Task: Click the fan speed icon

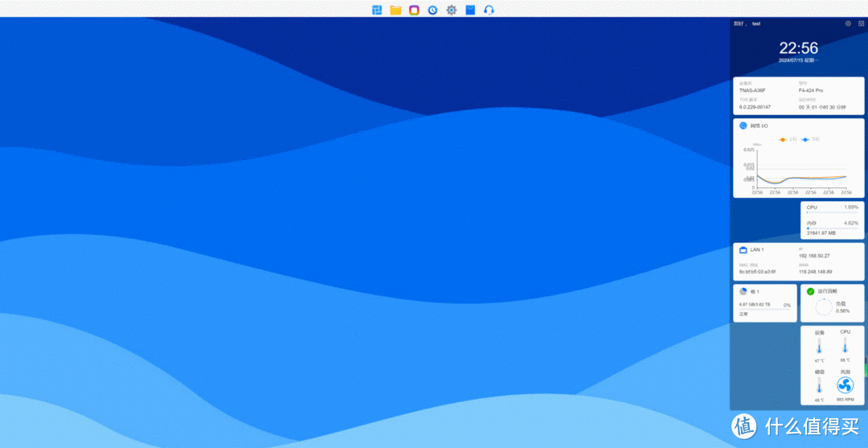Action: pyautogui.click(x=845, y=385)
